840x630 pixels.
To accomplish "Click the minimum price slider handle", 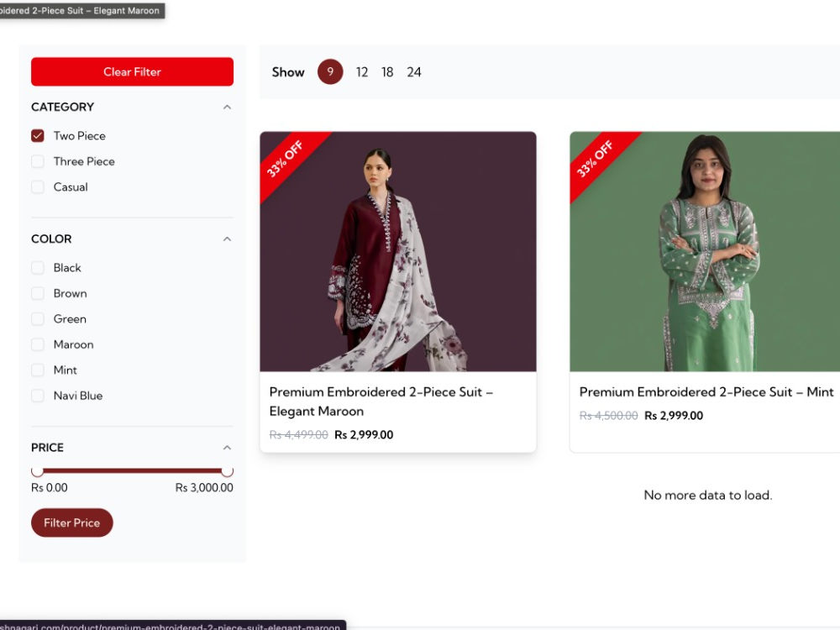I will [38, 471].
